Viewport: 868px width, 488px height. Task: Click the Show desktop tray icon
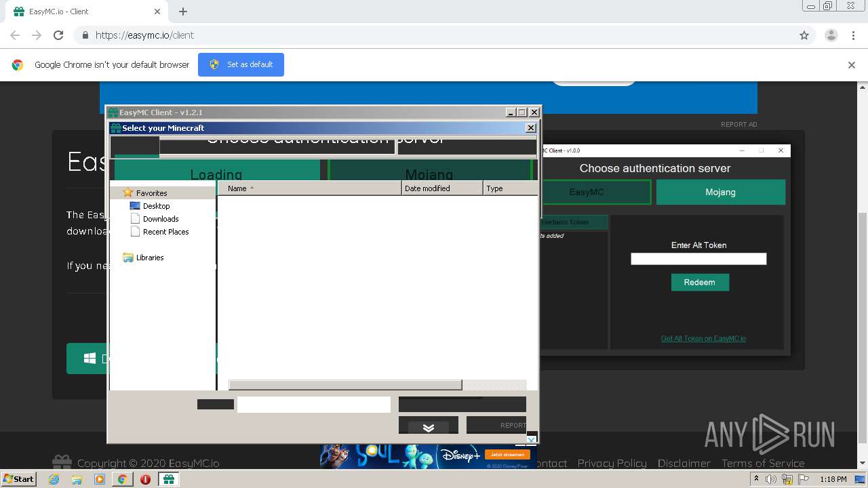861,479
